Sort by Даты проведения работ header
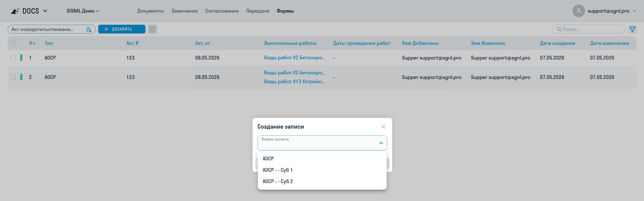The image size is (644, 201). click(362, 43)
